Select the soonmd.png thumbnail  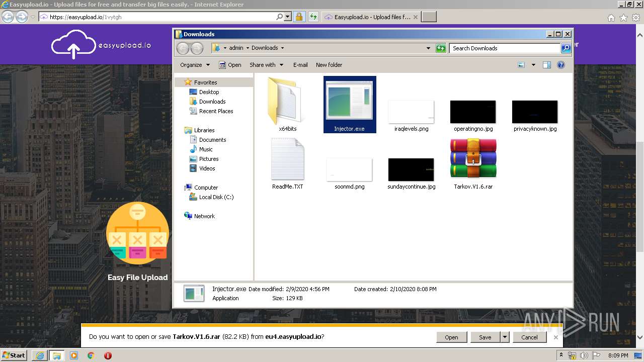coord(349,169)
